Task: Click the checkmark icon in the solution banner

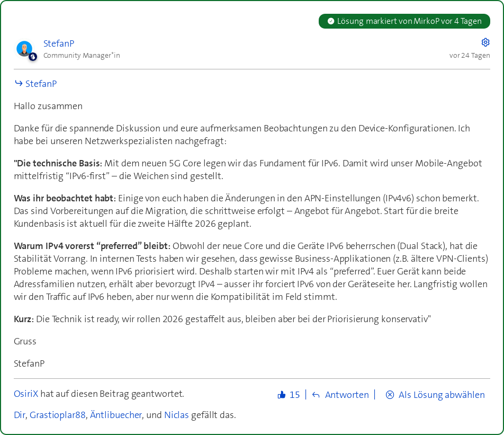Action: point(331,21)
